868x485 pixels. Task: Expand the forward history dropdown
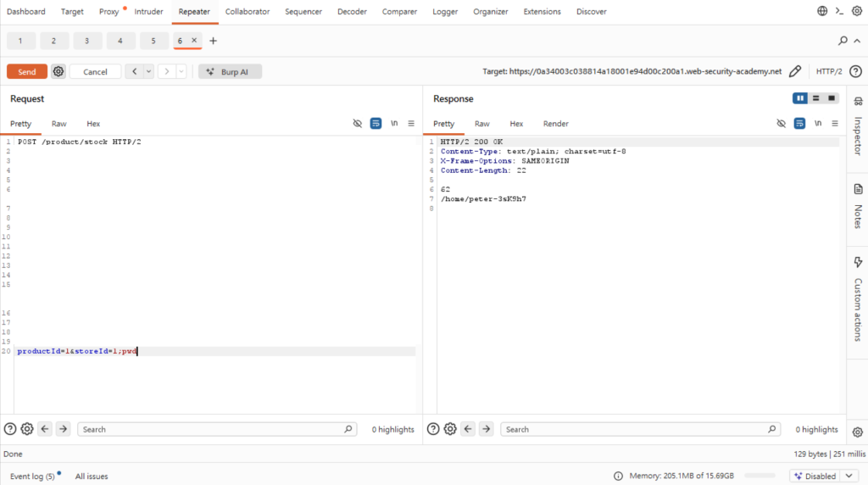(181, 71)
